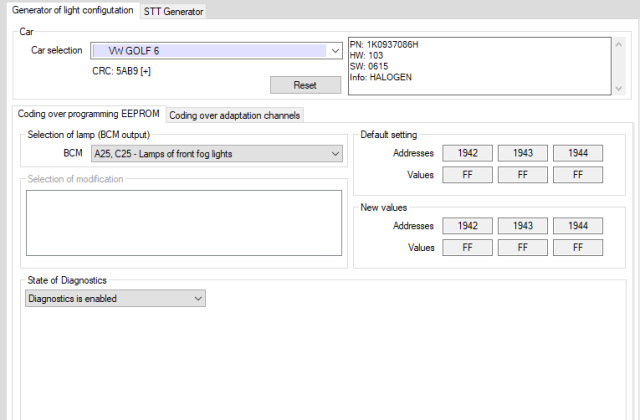The image size is (640, 420).
Task: Click inside the Selection of modification list
Action: tap(184, 215)
